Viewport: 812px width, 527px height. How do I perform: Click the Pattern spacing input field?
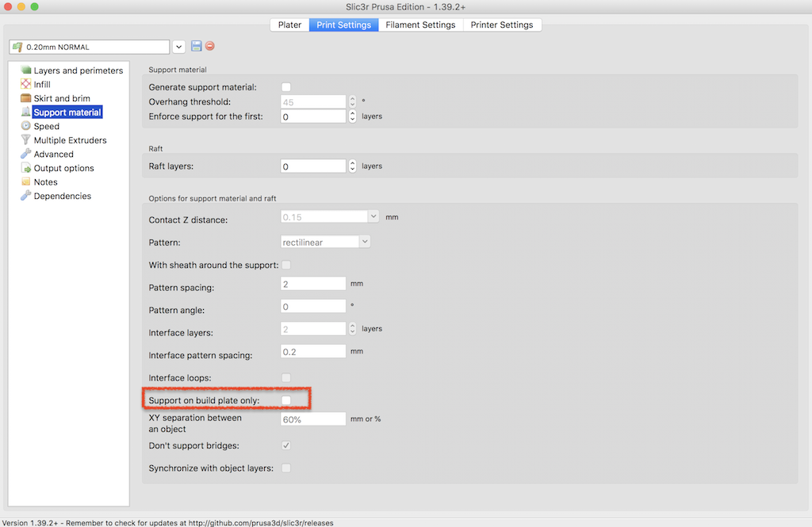(313, 284)
